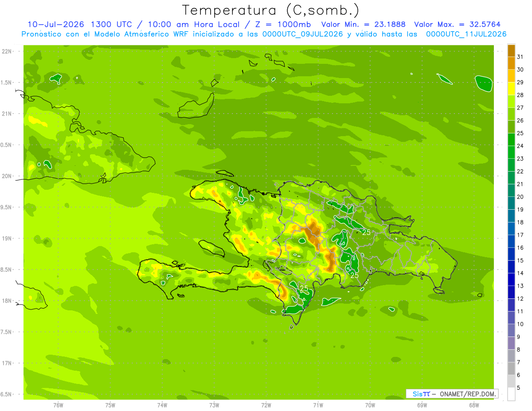The image size is (532, 411).
Task: Click legend swatch between 30 and 31
Action: click(511, 63)
